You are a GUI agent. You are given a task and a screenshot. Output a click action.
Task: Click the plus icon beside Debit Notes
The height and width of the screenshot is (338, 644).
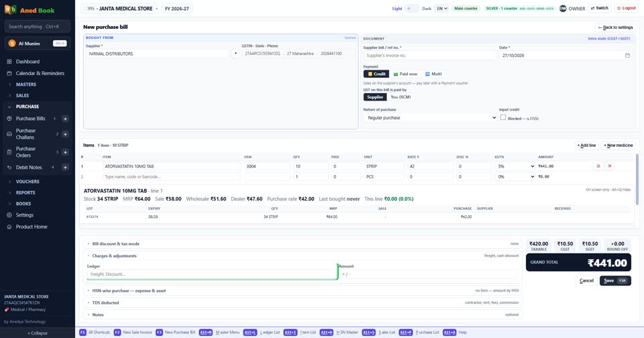(x=65, y=168)
